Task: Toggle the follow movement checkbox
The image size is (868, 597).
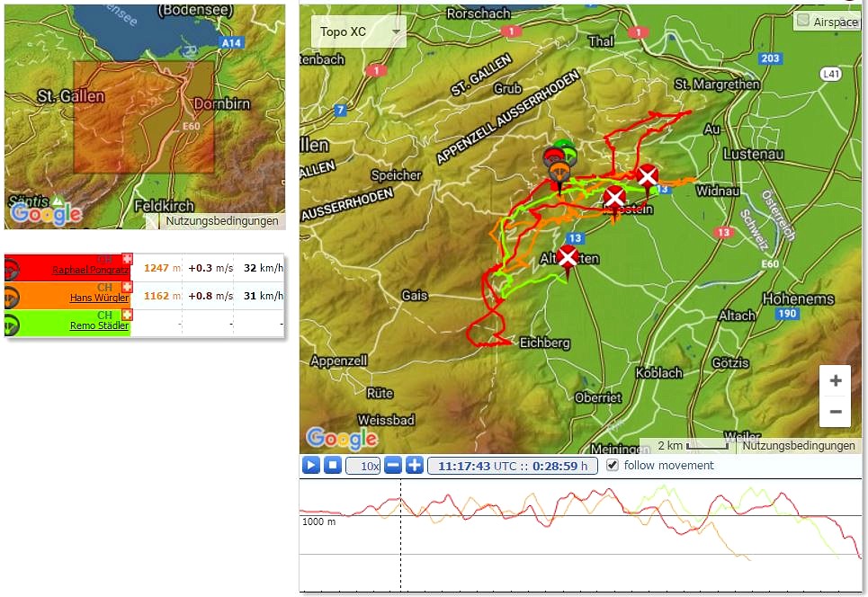Action: tap(612, 465)
